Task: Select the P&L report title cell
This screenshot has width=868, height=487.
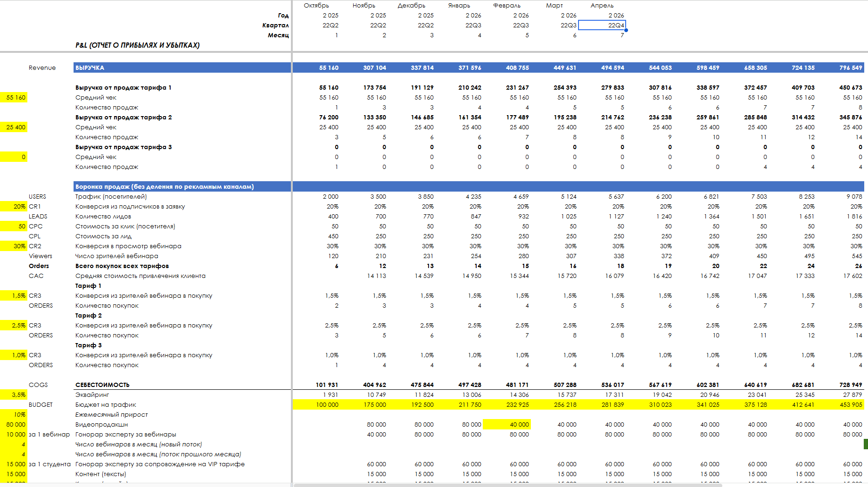Action: click(137, 45)
